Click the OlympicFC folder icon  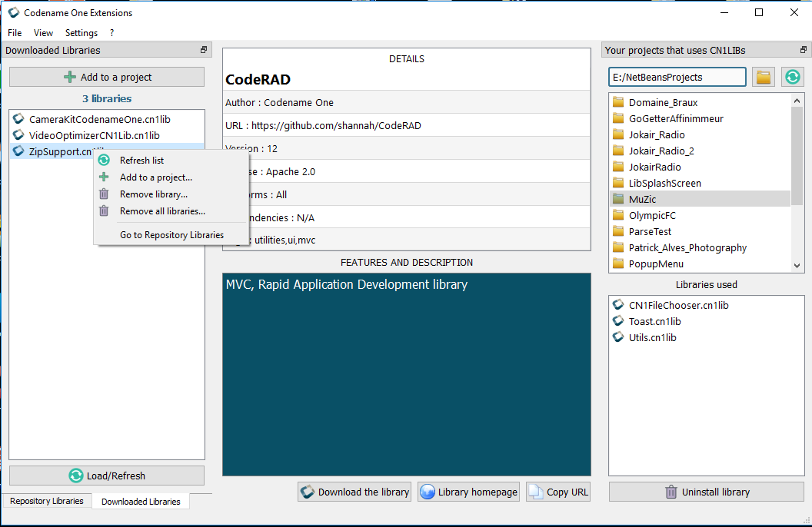tap(617, 214)
